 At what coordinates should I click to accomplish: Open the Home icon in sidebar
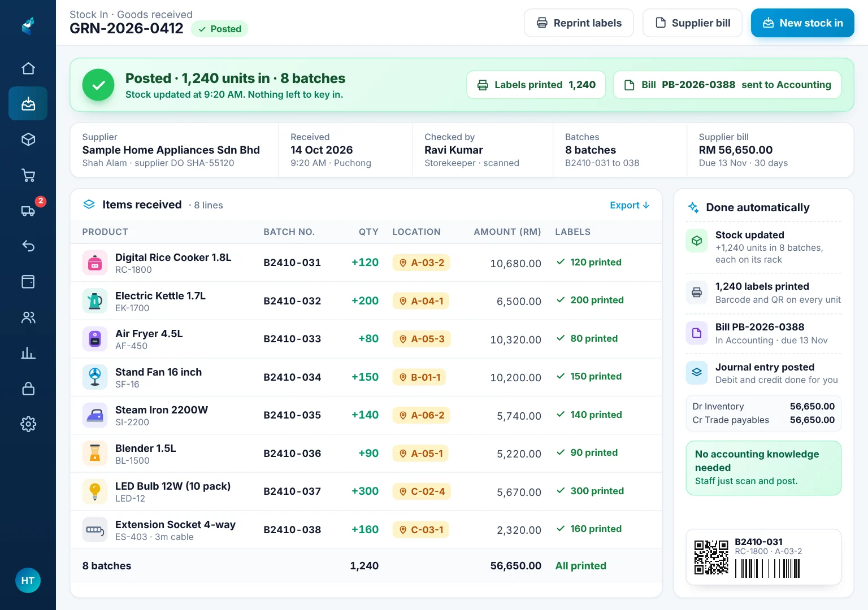[x=28, y=68]
